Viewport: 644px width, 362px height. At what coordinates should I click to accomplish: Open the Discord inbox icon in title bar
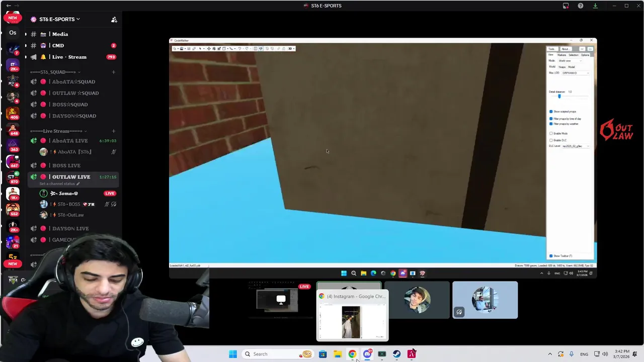pos(566,6)
